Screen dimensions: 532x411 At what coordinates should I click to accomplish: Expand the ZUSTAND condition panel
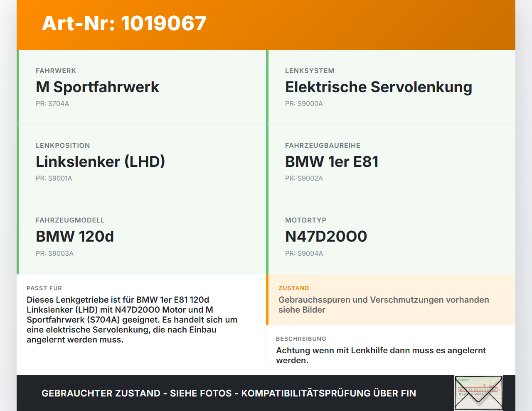[391, 299]
